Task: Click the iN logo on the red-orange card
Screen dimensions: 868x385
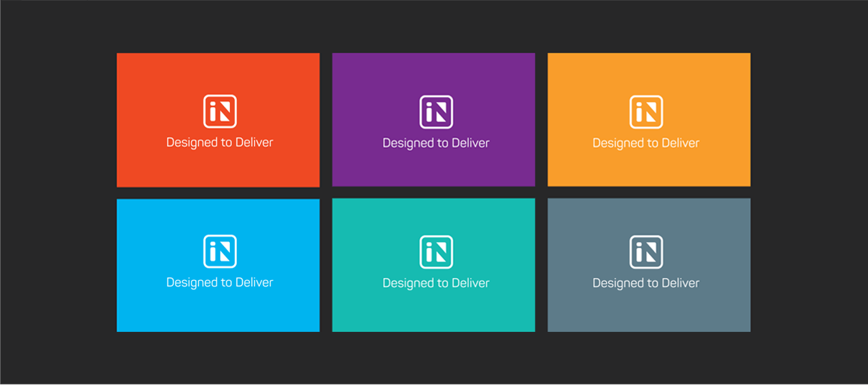Action: coord(220,111)
